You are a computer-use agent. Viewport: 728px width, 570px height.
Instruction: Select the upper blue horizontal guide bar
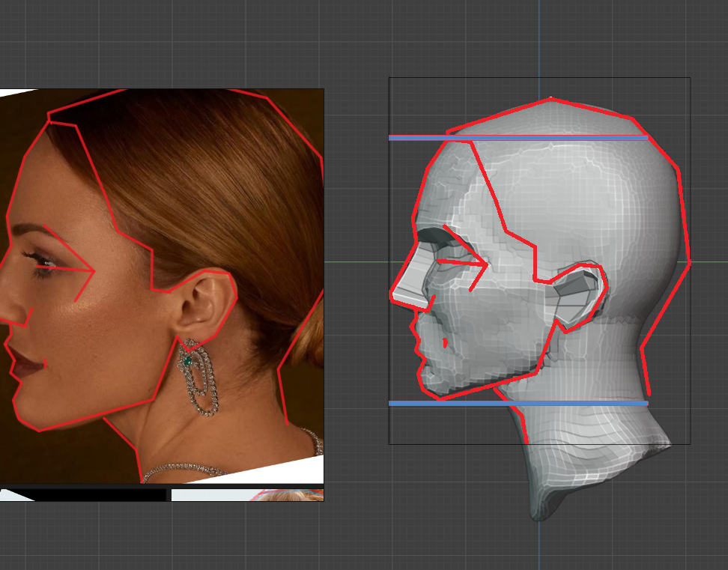tap(518, 138)
